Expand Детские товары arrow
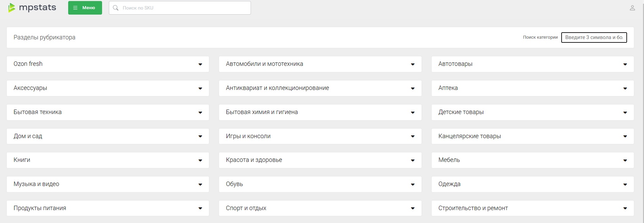The image size is (644, 223). tap(625, 112)
